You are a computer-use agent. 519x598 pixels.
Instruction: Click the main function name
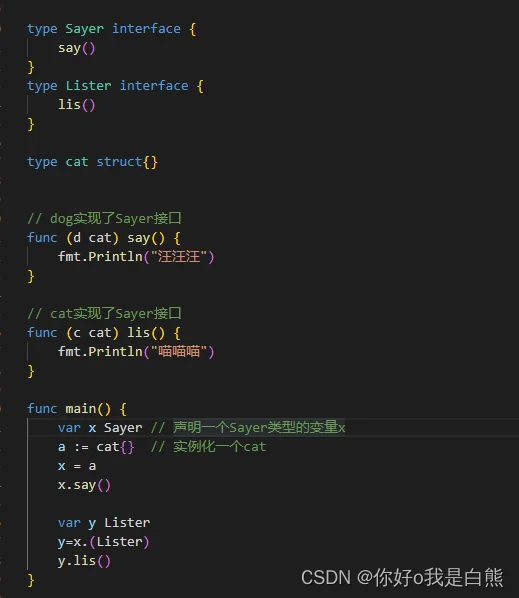pos(80,409)
